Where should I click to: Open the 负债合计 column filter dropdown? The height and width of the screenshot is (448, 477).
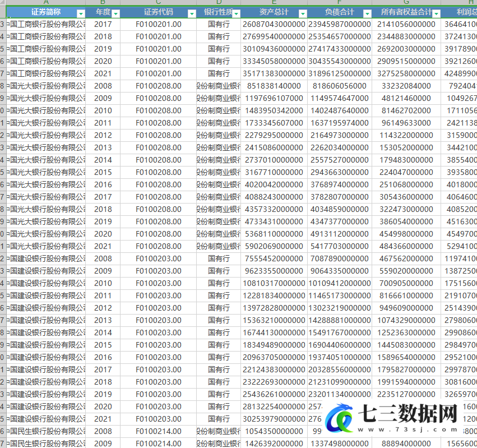367,13
